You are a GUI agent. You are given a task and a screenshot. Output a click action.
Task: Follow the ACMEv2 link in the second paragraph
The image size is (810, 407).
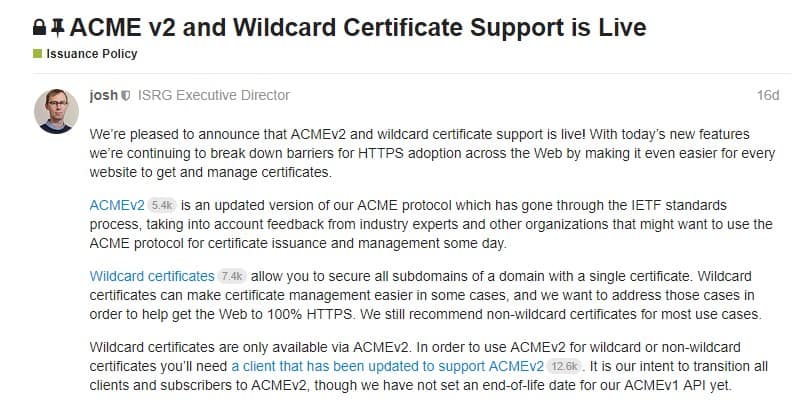pos(117,204)
